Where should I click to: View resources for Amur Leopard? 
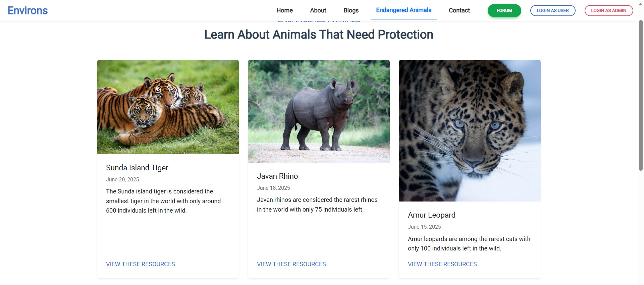[442, 264]
